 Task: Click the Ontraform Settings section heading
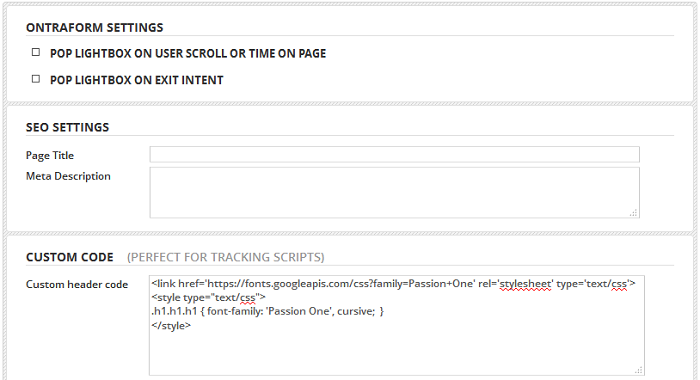coord(95,28)
